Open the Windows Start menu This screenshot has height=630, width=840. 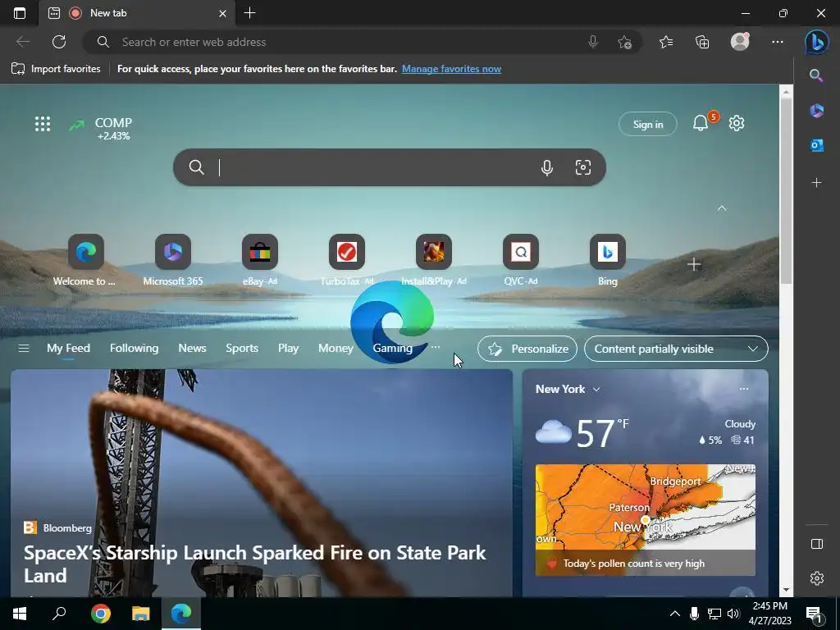[20, 614]
